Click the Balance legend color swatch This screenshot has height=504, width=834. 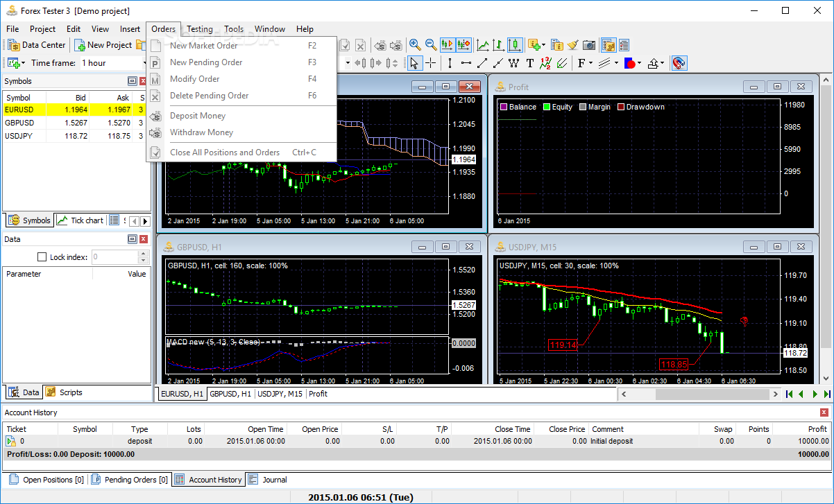503,107
